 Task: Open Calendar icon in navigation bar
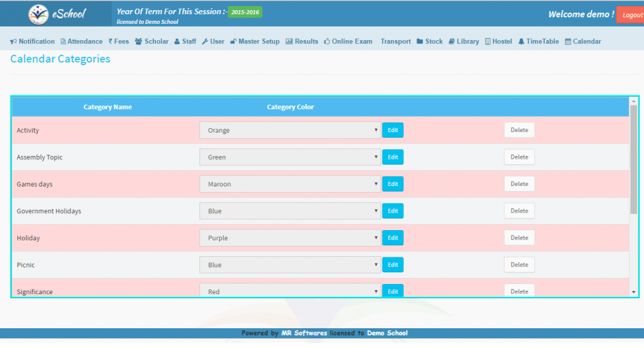click(x=568, y=42)
